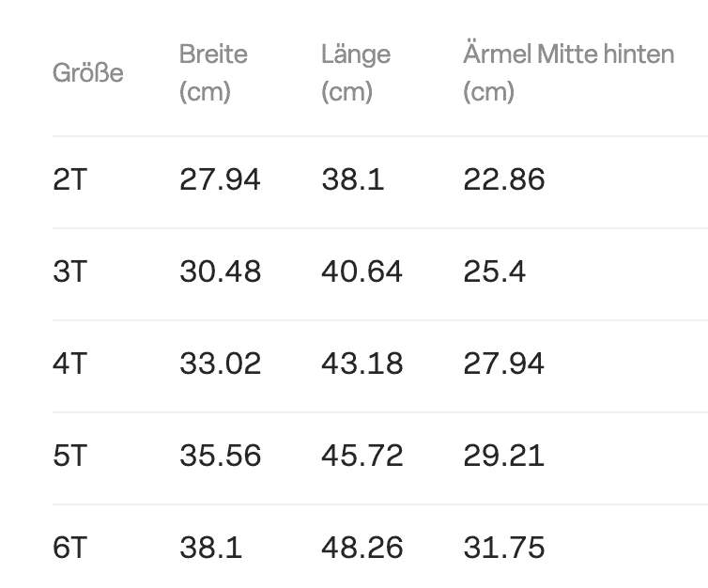The width and height of the screenshot is (708, 588).
Task: Select the 4T width value 33.02
Action: [220, 364]
